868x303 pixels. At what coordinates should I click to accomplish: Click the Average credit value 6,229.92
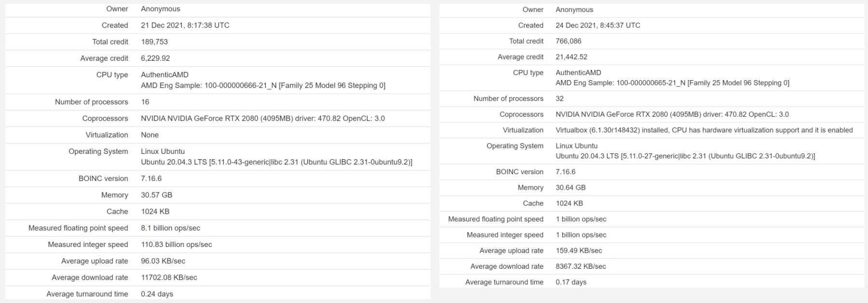(155, 58)
